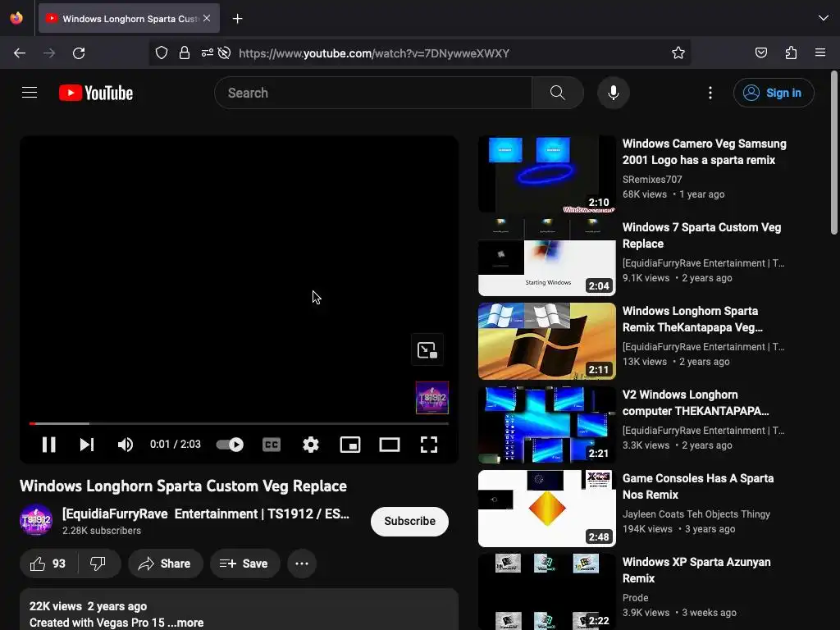
Task: Open tracking protection shield icon
Action: [162, 52]
